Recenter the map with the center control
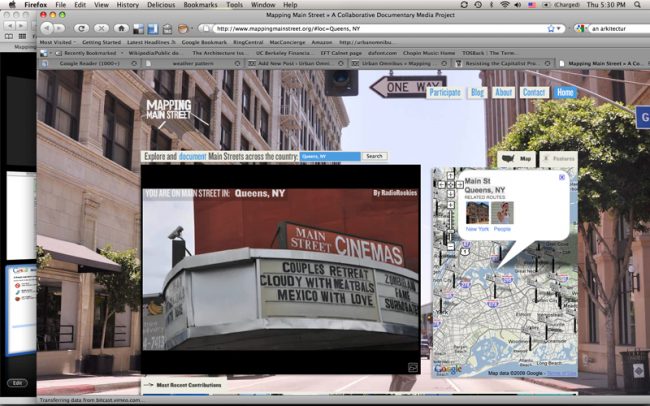 [x=451, y=185]
